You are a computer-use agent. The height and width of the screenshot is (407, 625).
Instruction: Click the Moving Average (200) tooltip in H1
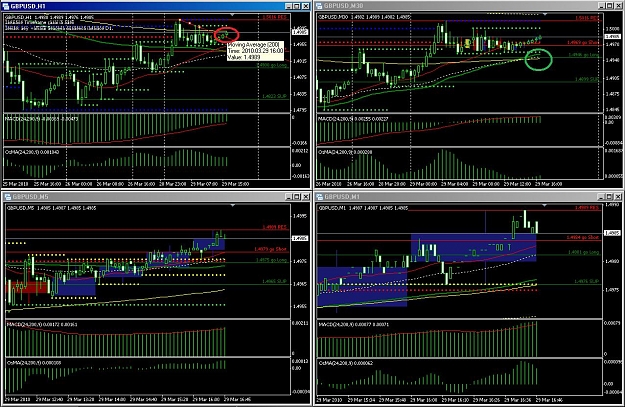[x=255, y=51]
